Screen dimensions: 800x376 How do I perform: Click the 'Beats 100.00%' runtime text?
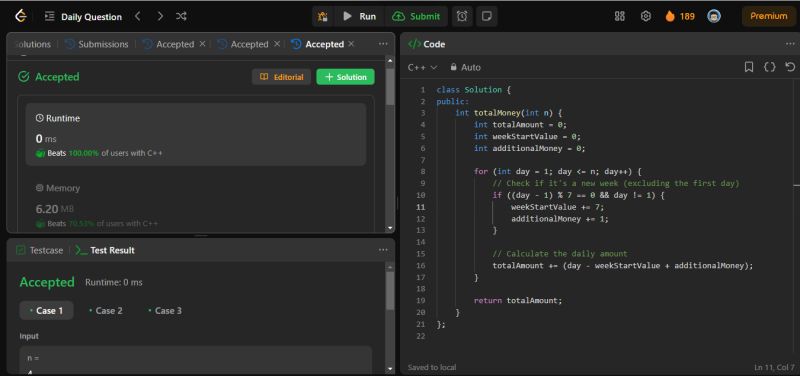pos(73,153)
